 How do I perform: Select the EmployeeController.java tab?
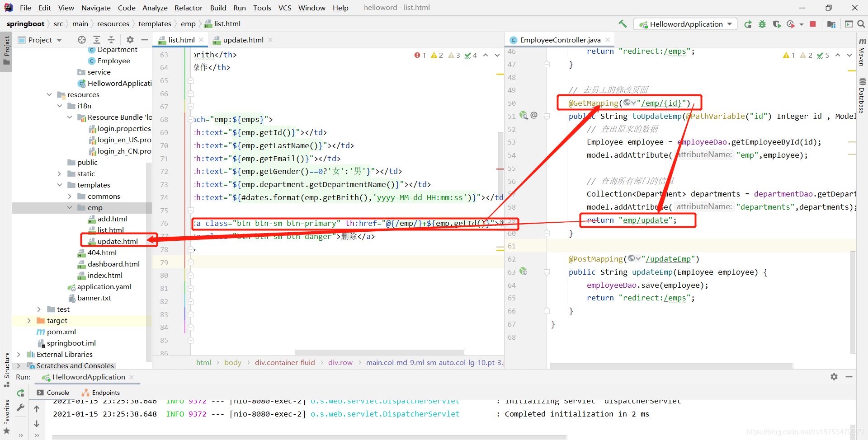(x=560, y=40)
